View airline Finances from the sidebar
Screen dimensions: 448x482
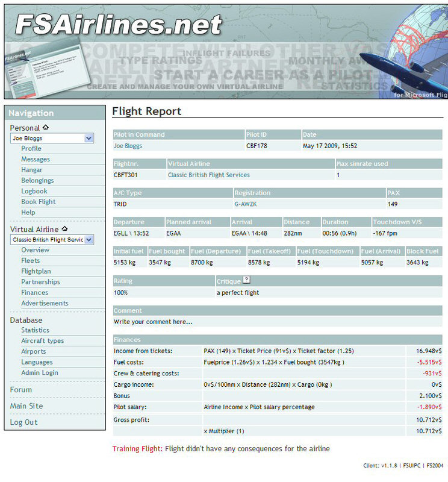[35, 293]
